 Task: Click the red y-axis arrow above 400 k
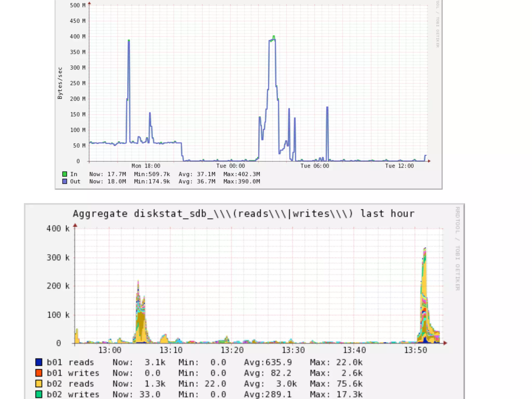[75, 225]
